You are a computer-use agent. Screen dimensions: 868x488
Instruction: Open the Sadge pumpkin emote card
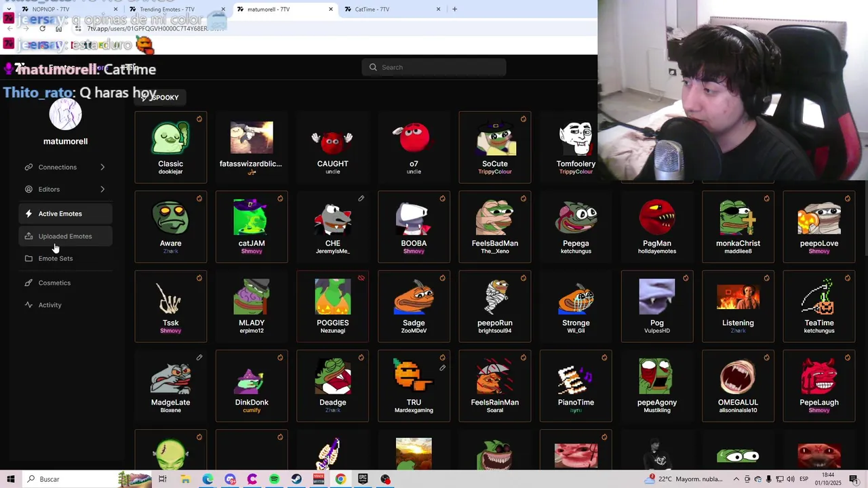click(x=414, y=306)
